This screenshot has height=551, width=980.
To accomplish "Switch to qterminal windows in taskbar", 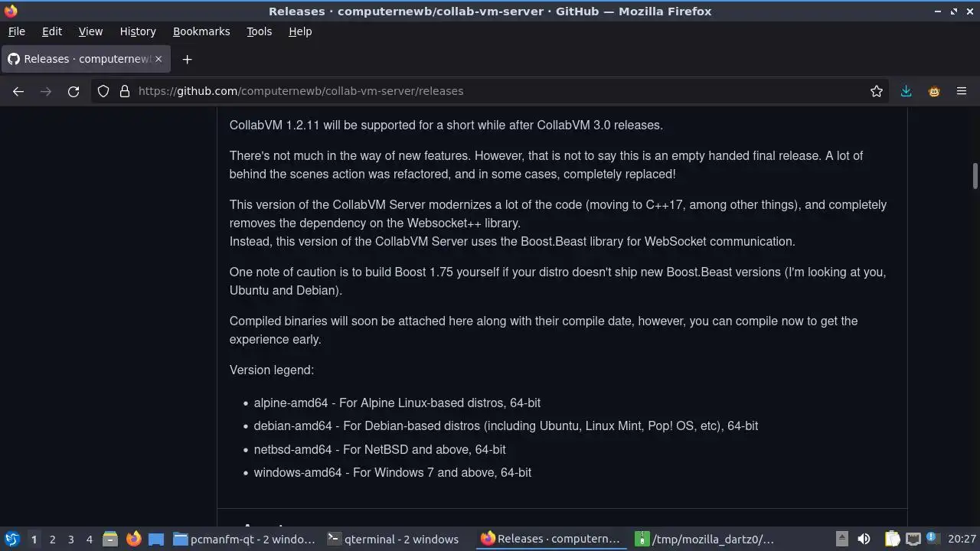I will click(398, 539).
